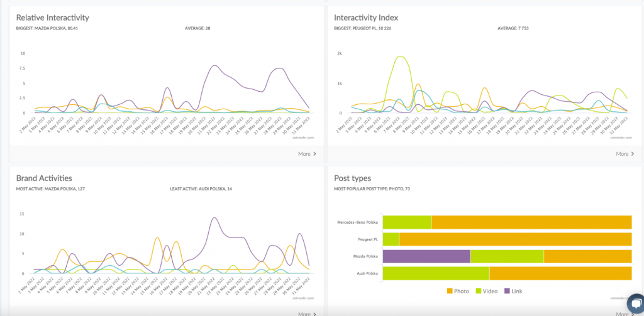The image size is (644, 316).
Task: Click the Peugeot PL axis label
Action: pos(369,239)
